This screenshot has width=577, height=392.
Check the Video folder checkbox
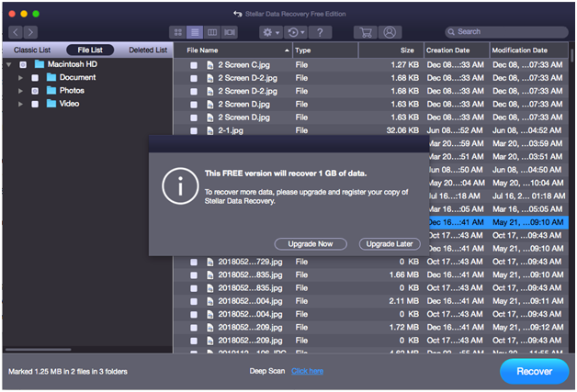pyautogui.click(x=35, y=104)
